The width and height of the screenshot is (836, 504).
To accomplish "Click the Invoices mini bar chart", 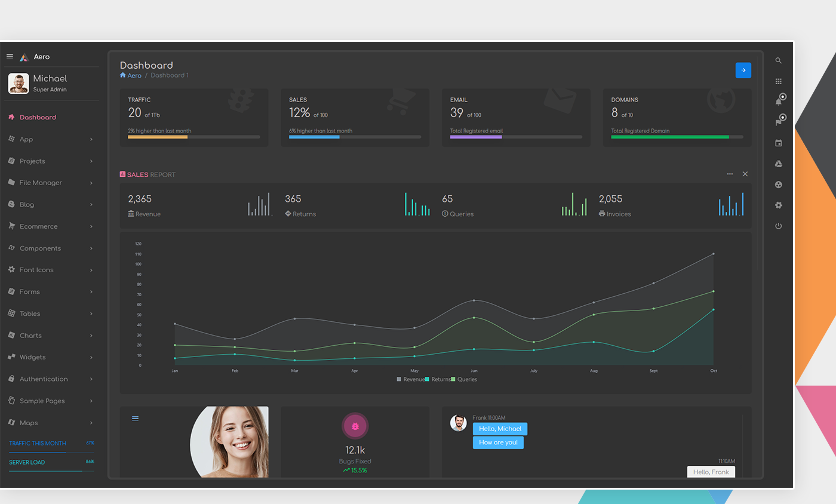I will point(731,204).
